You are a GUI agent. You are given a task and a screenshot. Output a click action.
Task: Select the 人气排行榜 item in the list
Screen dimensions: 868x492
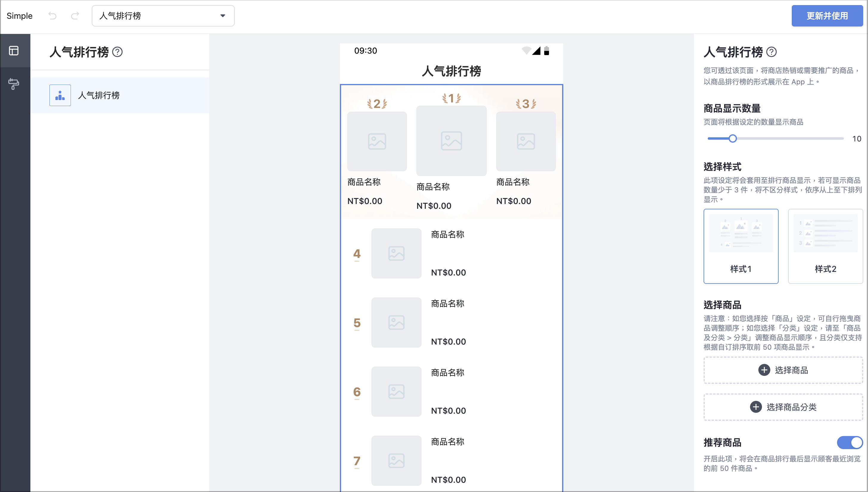120,95
